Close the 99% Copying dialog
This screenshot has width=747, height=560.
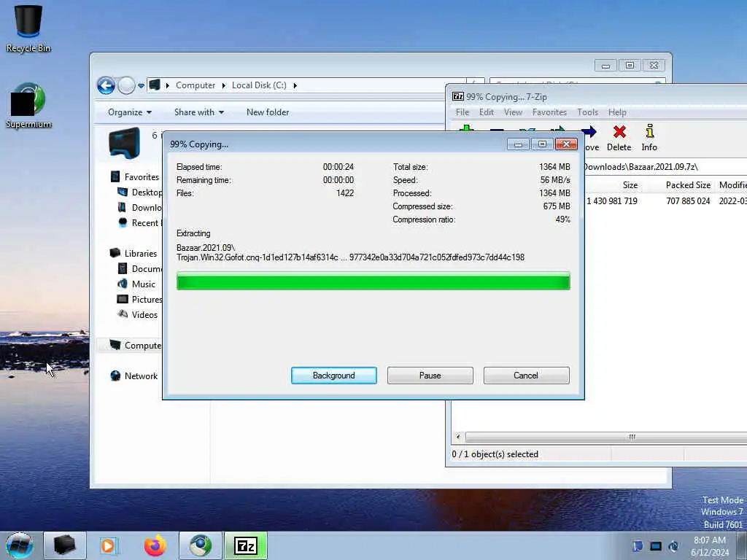(566, 144)
